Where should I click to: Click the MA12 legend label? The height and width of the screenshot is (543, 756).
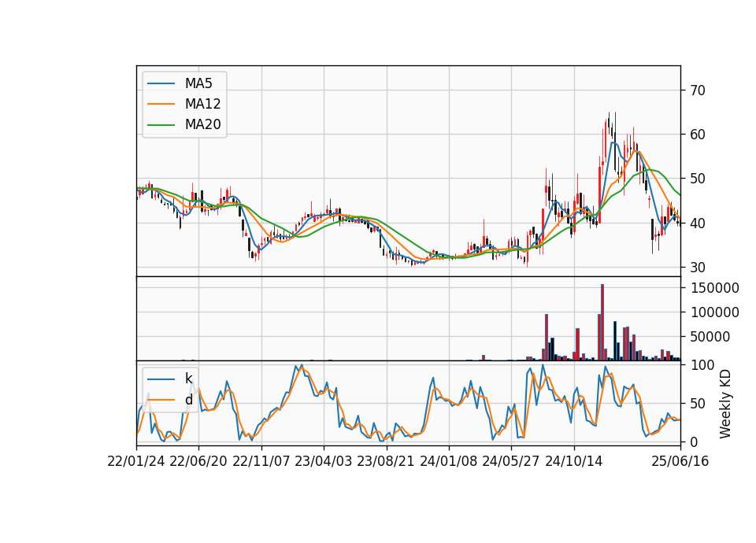pos(202,104)
